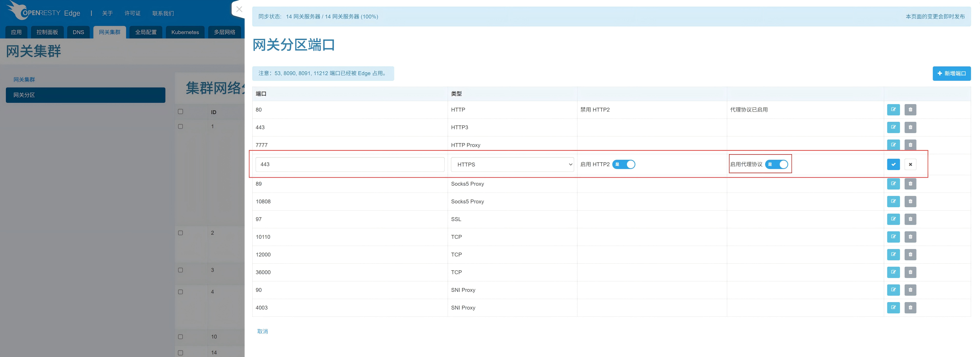Click the 取消 link
Image resolution: width=980 pixels, height=357 pixels.
click(x=263, y=332)
